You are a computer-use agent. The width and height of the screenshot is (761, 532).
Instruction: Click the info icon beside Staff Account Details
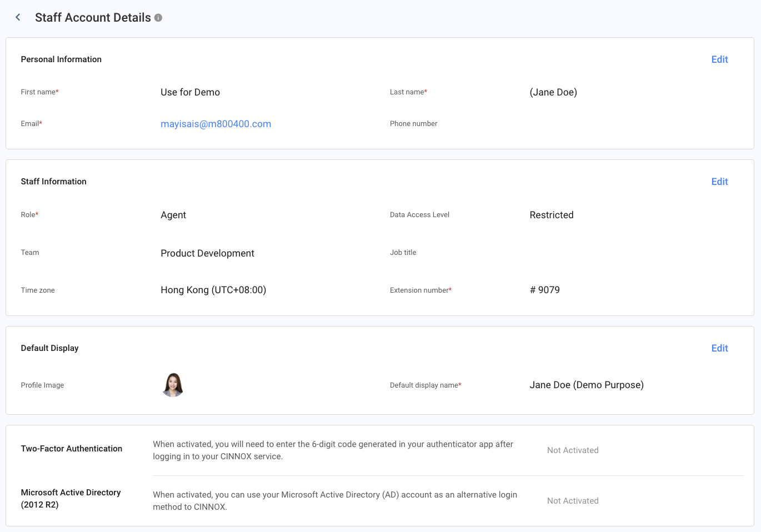[158, 18]
